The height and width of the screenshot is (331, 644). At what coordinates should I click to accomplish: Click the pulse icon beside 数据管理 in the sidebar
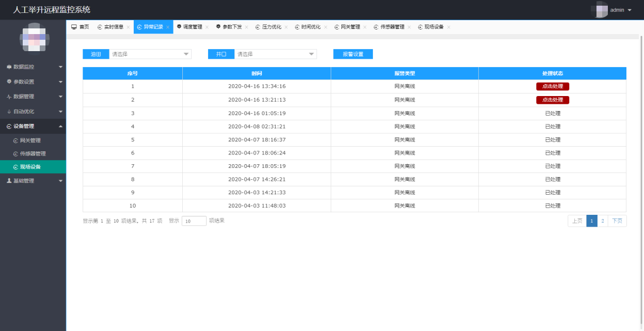pos(9,97)
